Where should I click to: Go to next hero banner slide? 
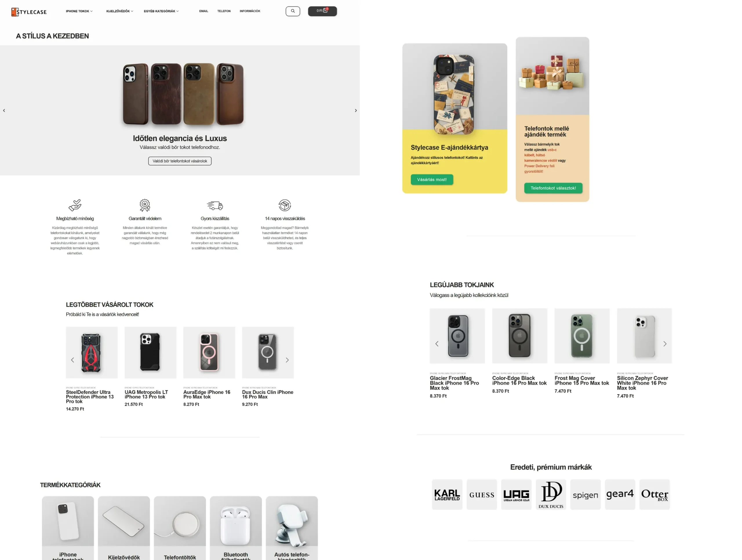tap(356, 110)
